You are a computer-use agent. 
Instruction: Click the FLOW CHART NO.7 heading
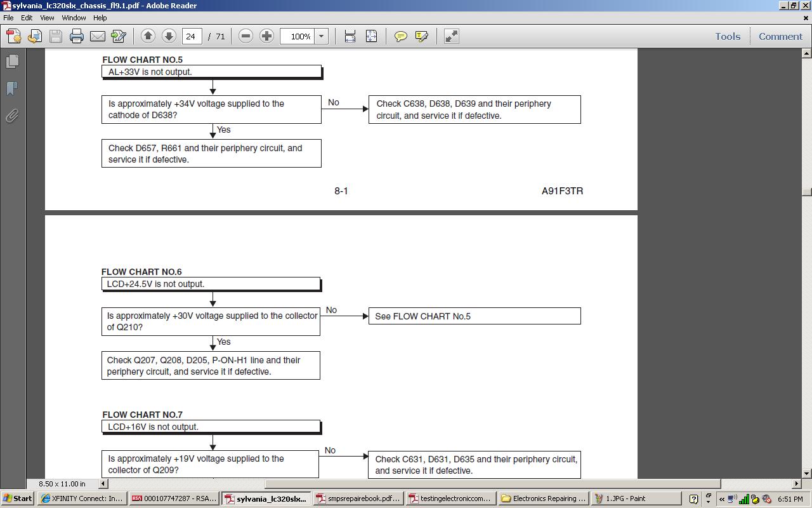(142, 415)
